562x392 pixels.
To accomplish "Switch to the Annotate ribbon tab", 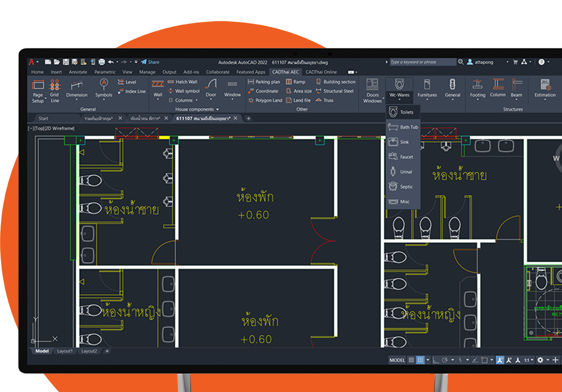I will tap(78, 72).
